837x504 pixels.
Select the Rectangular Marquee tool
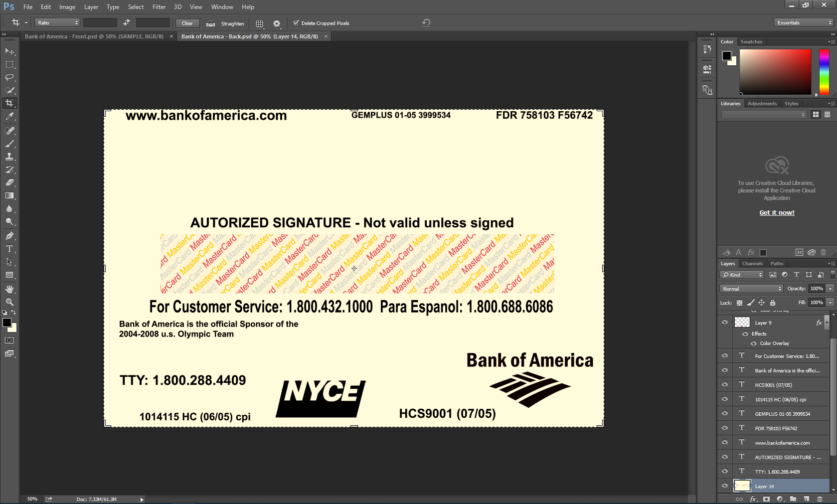point(9,64)
